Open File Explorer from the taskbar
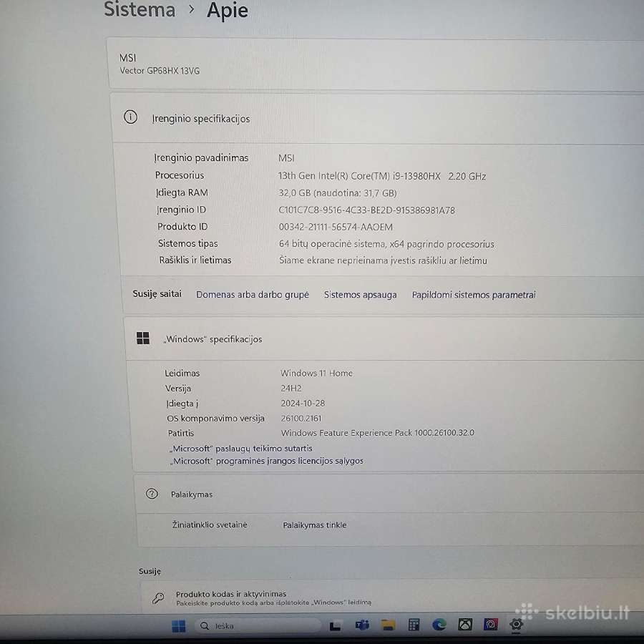The width and height of the screenshot is (644, 644). [388, 625]
